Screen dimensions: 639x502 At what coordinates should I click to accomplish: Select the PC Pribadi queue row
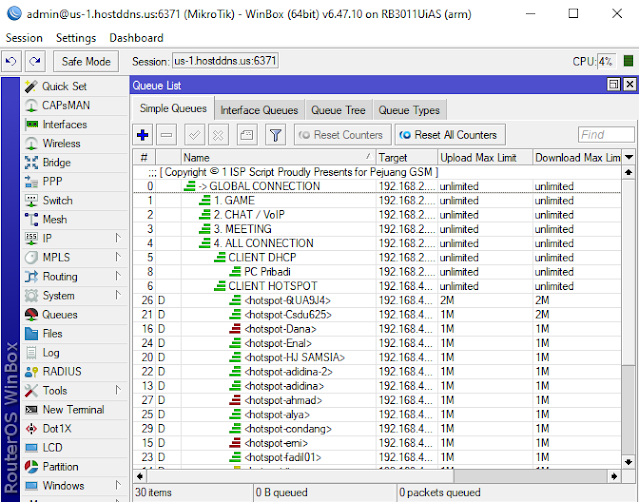[x=377, y=272]
